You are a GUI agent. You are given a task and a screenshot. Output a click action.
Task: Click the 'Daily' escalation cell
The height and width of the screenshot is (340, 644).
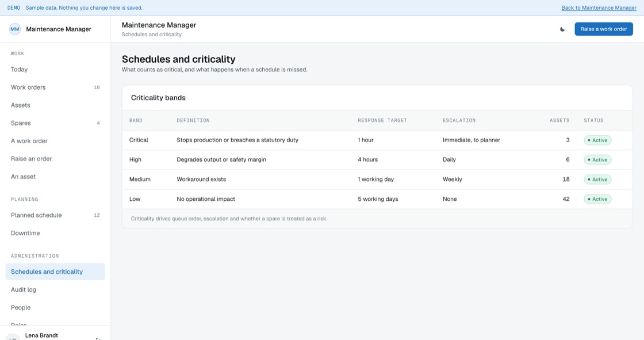[449, 159]
